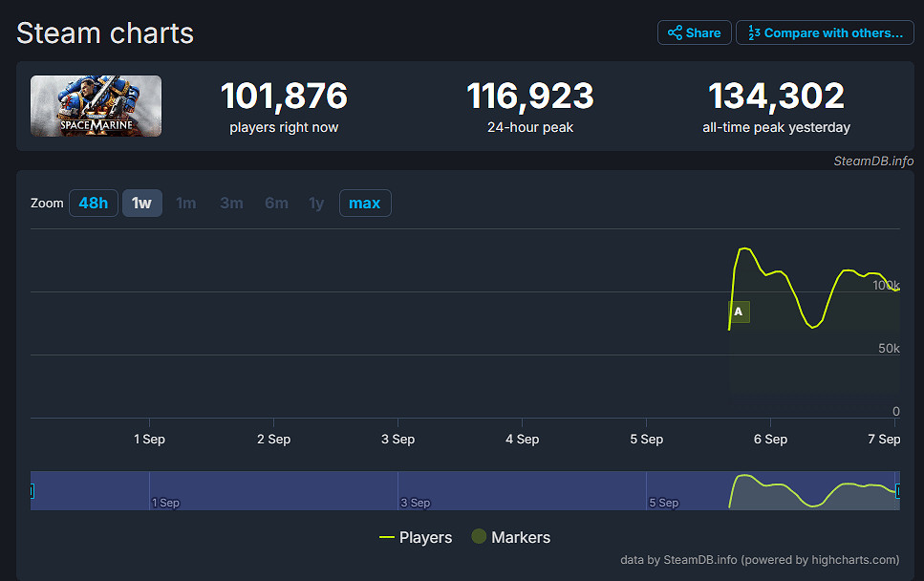Click the right navigator range handle
This screenshot has width=924, height=581.
(x=898, y=490)
